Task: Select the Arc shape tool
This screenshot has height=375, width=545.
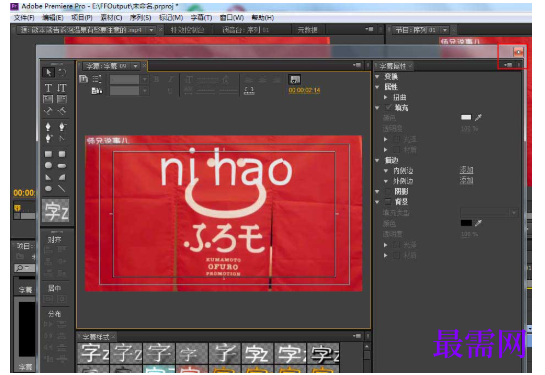Action: click(62, 177)
